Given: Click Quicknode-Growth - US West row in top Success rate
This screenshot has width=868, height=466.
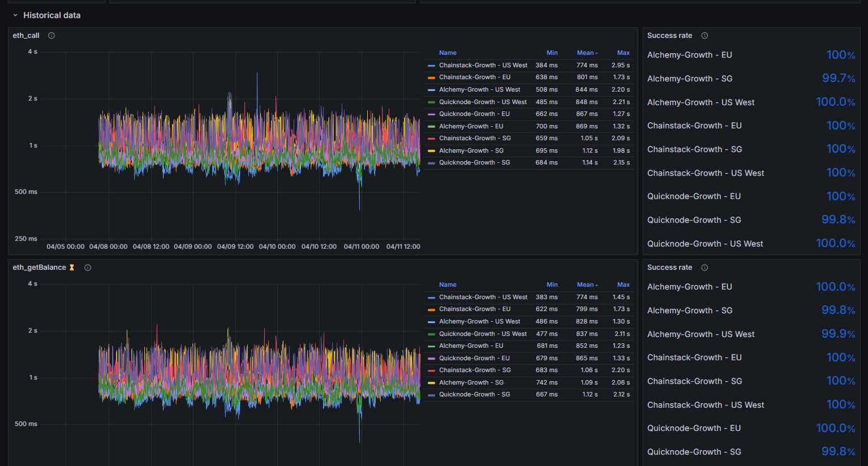Looking at the screenshot, I should click(x=751, y=244).
